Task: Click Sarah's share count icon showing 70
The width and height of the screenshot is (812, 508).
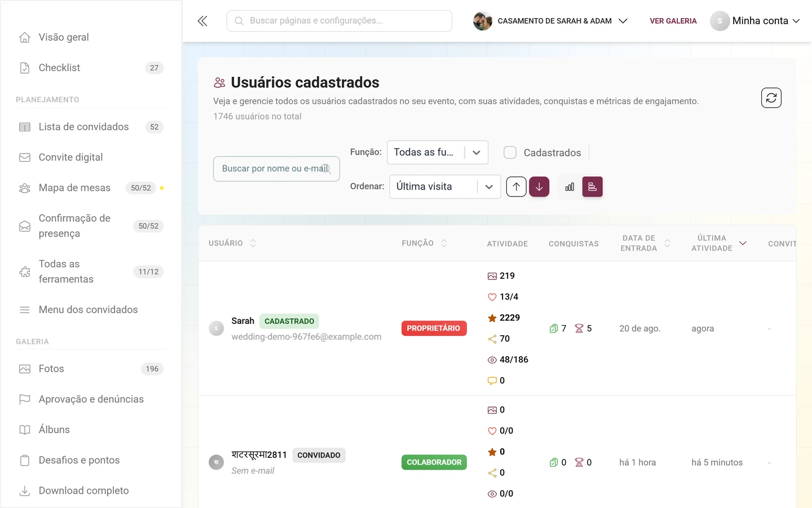Action: [x=492, y=339]
